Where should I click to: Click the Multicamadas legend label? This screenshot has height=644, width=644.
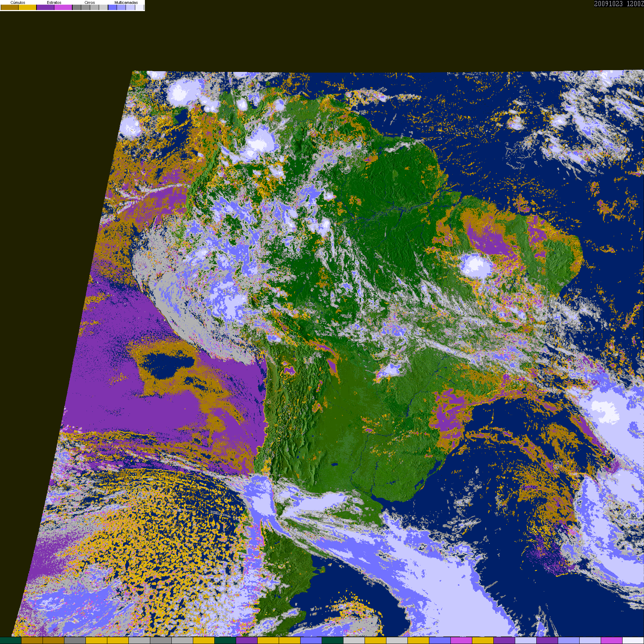pos(126,3)
